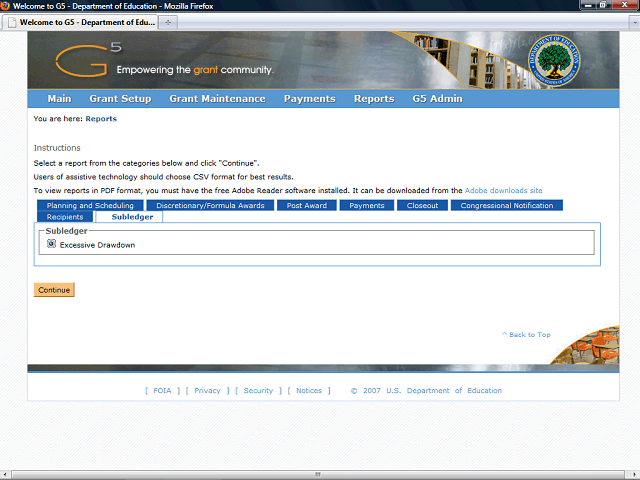Open a new browser tab with plus button
Image resolution: width=640 pixels, height=480 pixels.
[168, 22]
